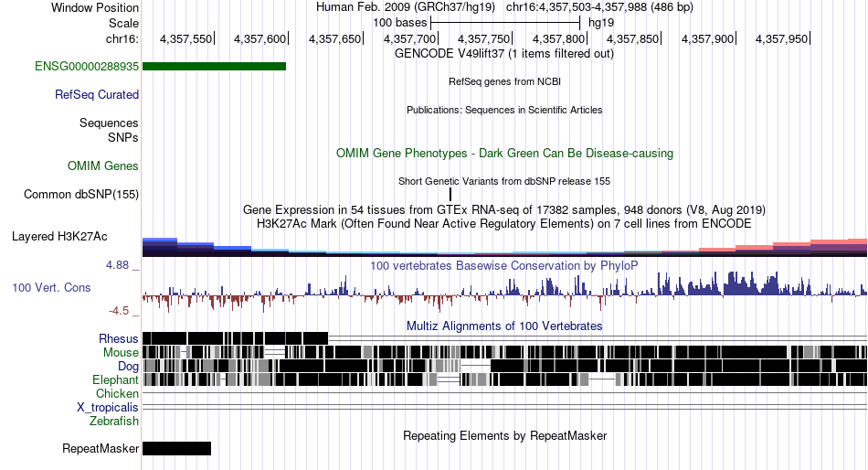
Task: Click the Scale label
Action: coord(123,23)
